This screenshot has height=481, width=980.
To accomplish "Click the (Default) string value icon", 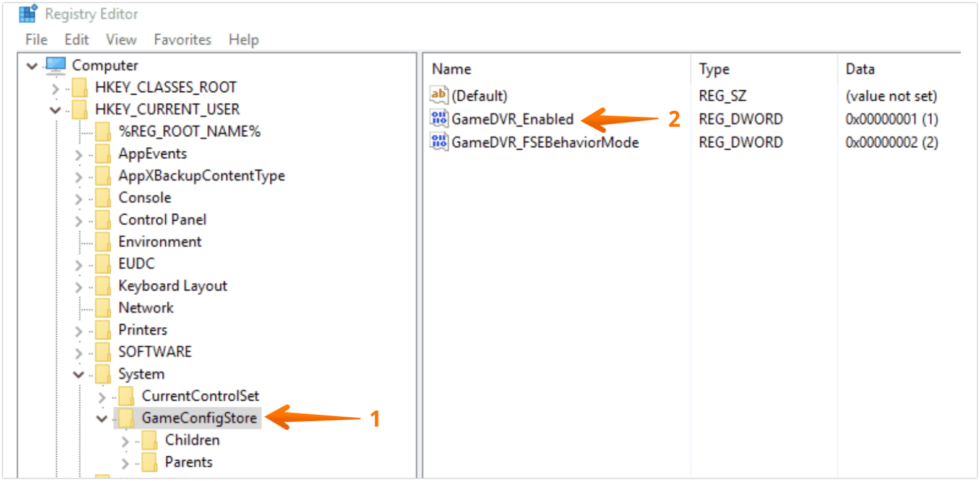I will pyautogui.click(x=439, y=95).
